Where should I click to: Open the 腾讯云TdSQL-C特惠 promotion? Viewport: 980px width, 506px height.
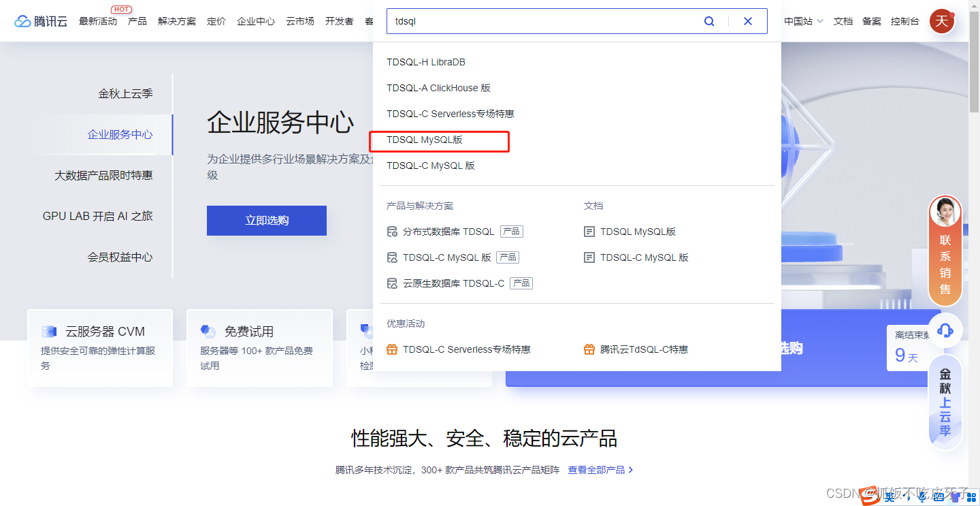point(644,349)
